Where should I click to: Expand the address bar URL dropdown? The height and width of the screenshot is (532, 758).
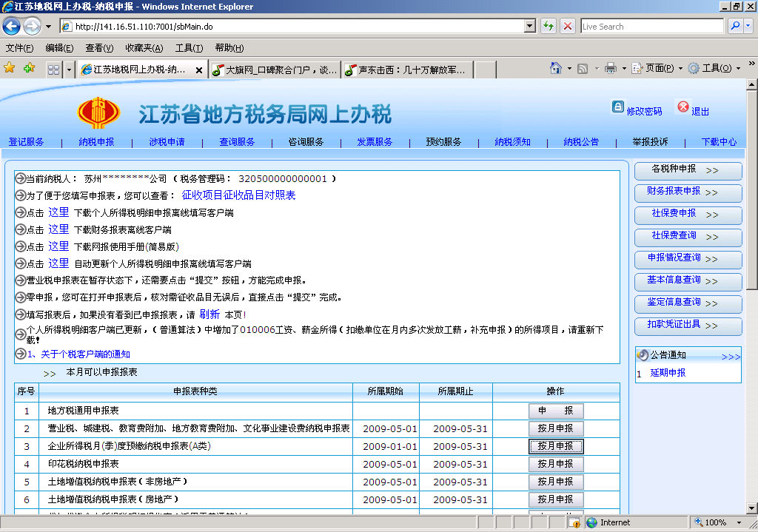tap(529, 27)
